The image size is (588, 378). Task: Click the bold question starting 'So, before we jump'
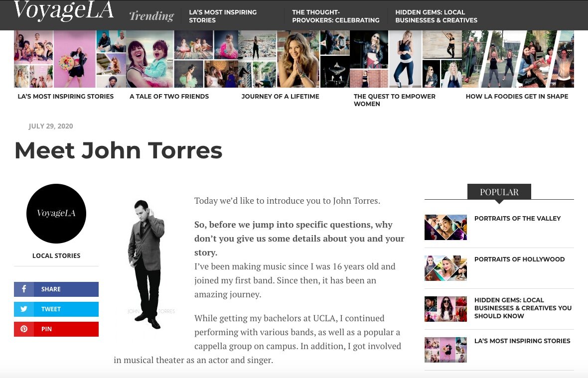[x=299, y=238]
